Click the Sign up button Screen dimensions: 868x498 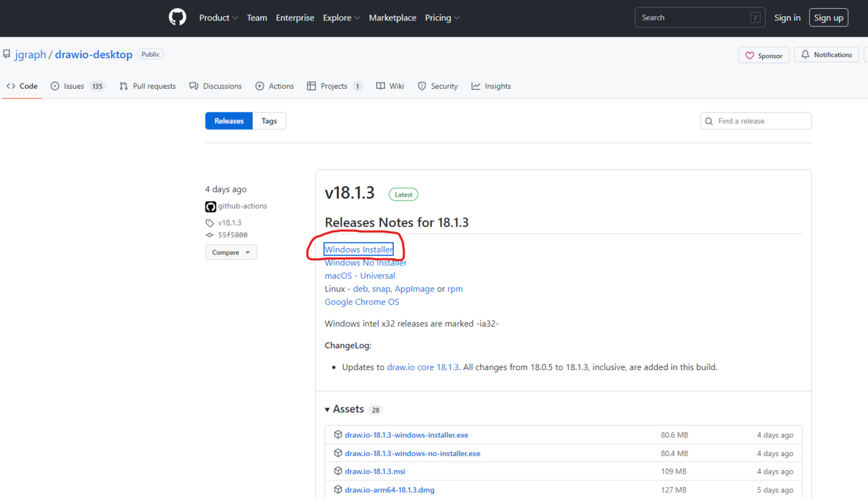point(829,18)
